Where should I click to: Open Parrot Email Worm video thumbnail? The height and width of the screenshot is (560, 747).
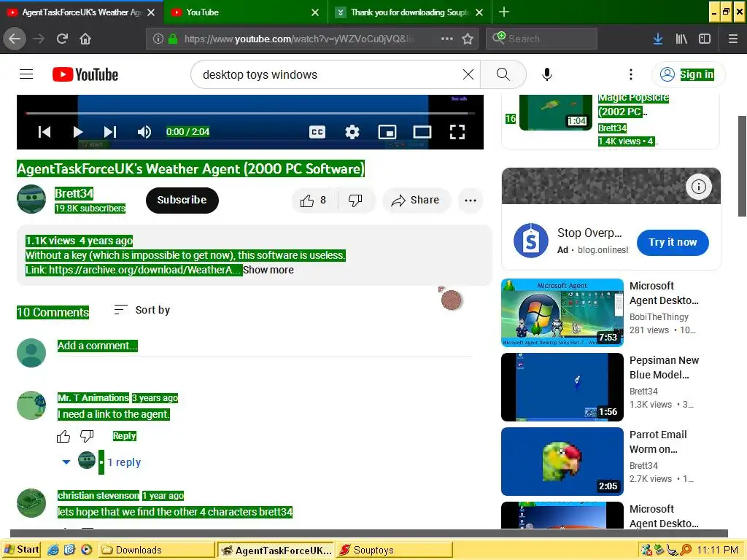click(562, 462)
